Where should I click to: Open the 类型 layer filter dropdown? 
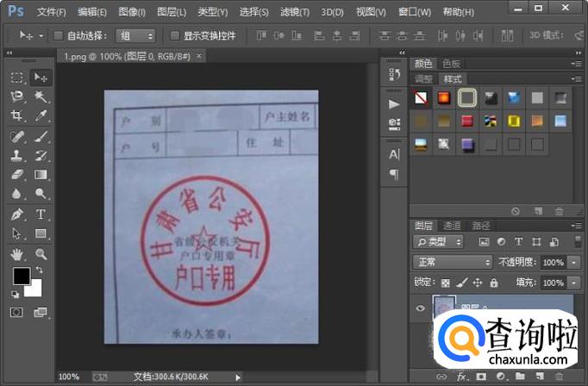pyautogui.click(x=438, y=242)
